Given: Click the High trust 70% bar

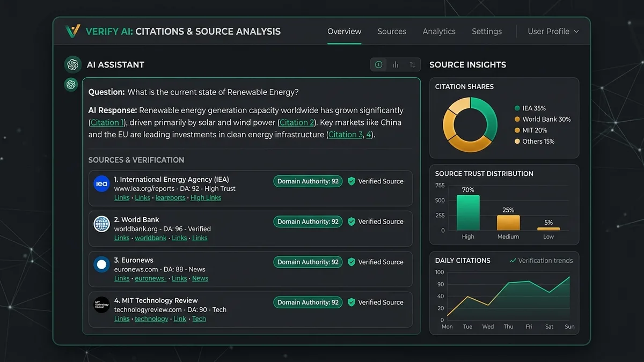Looking at the screenshot, I should click(x=468, y=213).
